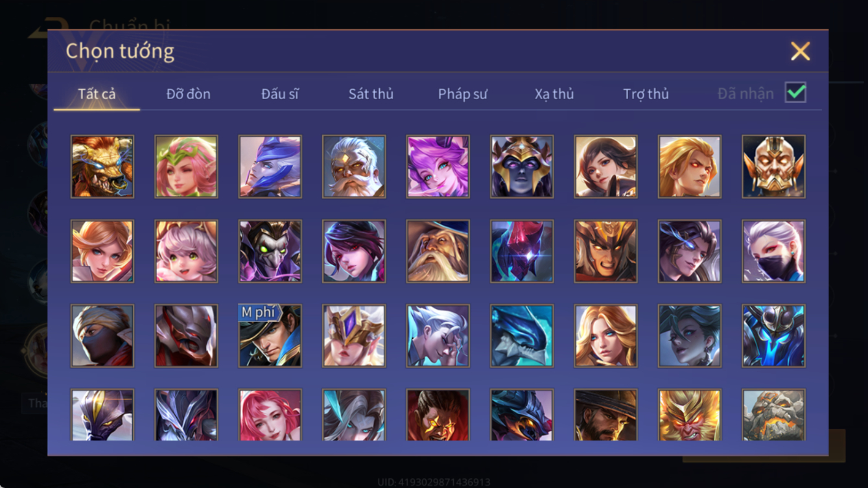868x488 pixels.
Task: Switch to the Xạ thủ tab
Action: point(554,94)
